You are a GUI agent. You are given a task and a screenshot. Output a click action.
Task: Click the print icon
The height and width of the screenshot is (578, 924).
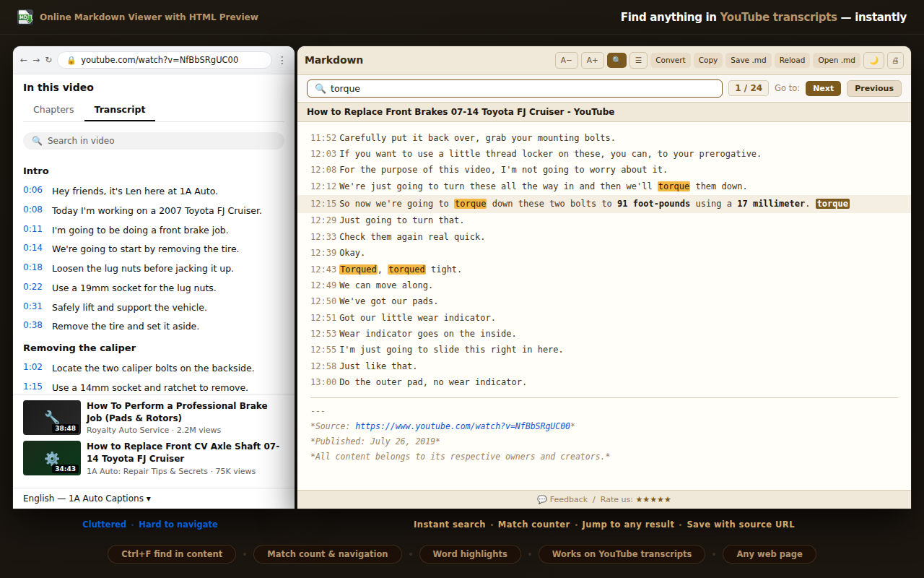[895, 60]
